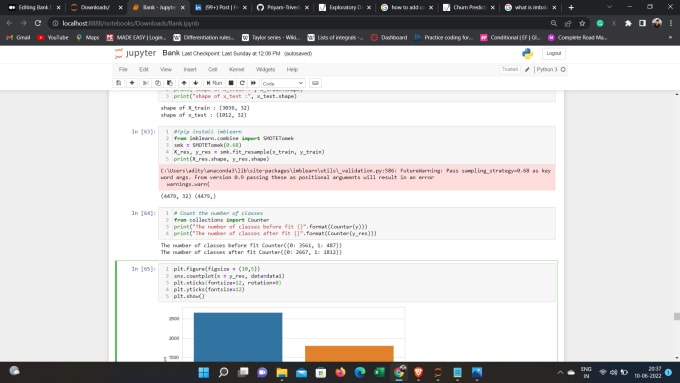The height and width of the screenshot is (383, 680).
Task: Open the cell type dropdown showing Code
Action: point(283,83)
